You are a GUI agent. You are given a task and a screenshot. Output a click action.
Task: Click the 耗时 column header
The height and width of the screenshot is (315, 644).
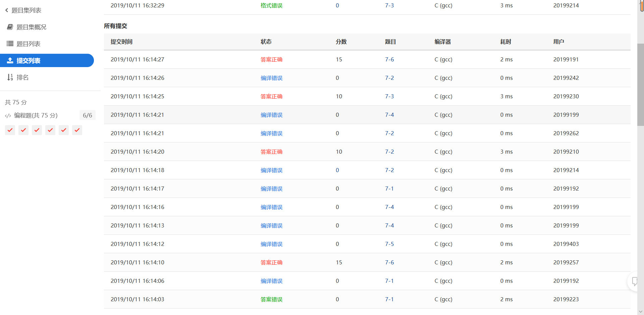pos(506,42)
